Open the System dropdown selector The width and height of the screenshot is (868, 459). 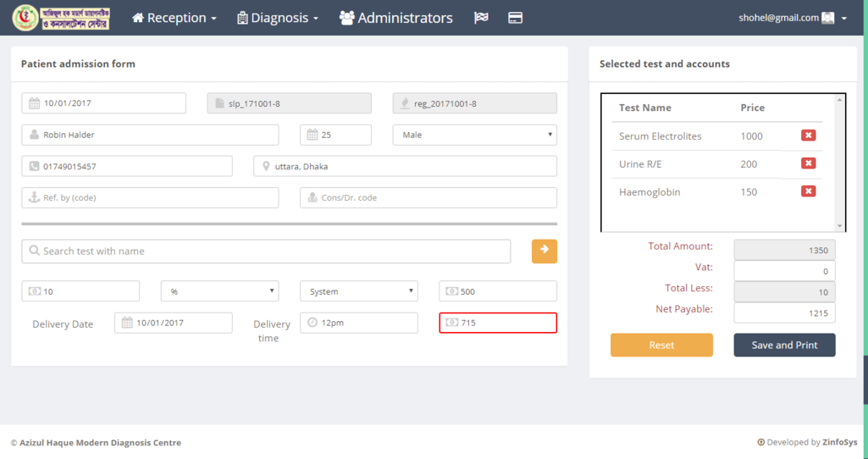(x=358, y=291)
